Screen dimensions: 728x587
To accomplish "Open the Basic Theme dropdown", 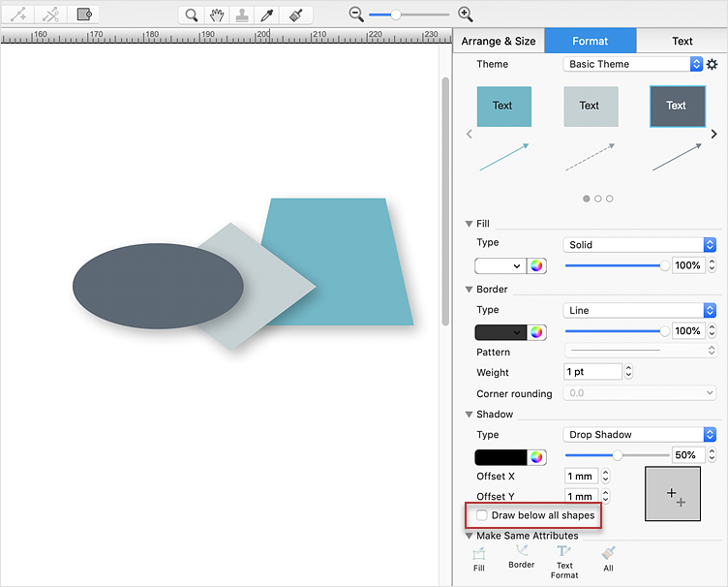I will tap(633, 64).
